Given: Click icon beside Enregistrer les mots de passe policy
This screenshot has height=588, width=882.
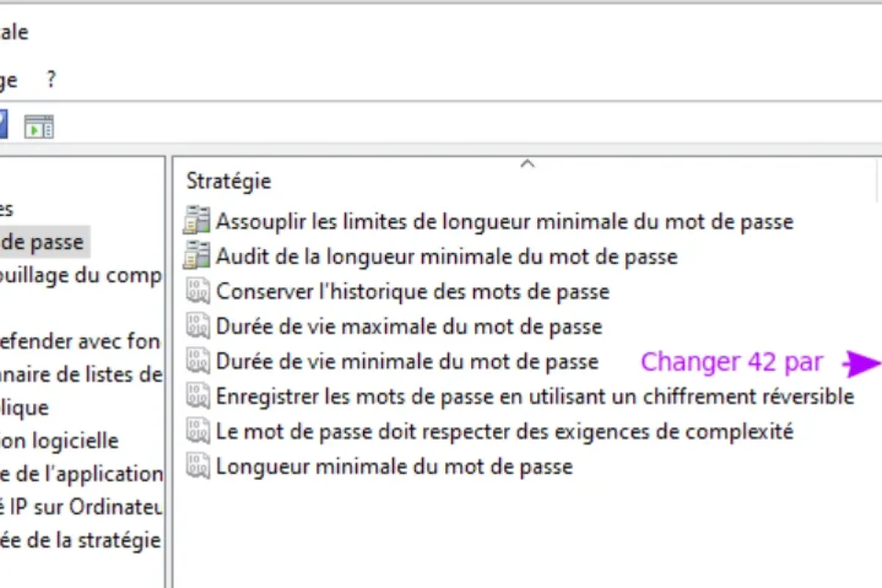Looking at the screenshot, I should coord(197,397).
